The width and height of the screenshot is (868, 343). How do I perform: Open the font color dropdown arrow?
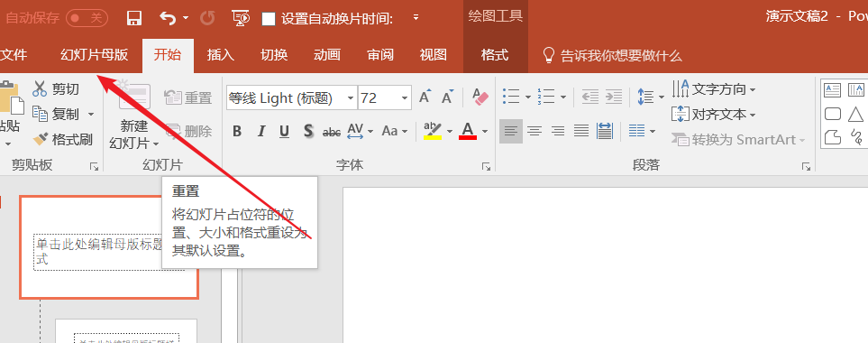[485, 131]
